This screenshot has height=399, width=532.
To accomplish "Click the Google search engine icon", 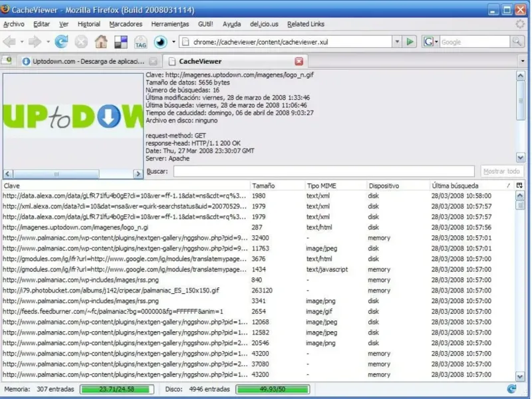I will (428, 42).
